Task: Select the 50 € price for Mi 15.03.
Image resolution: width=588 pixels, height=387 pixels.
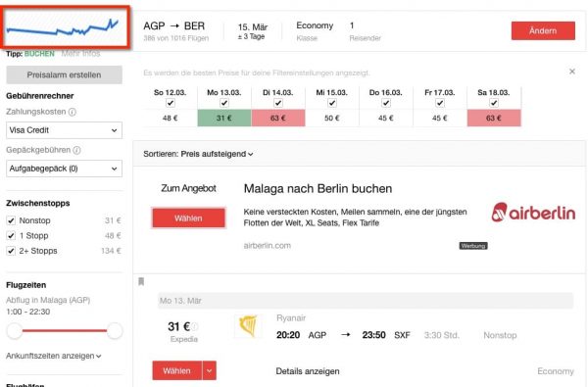Action: point(332,118)
